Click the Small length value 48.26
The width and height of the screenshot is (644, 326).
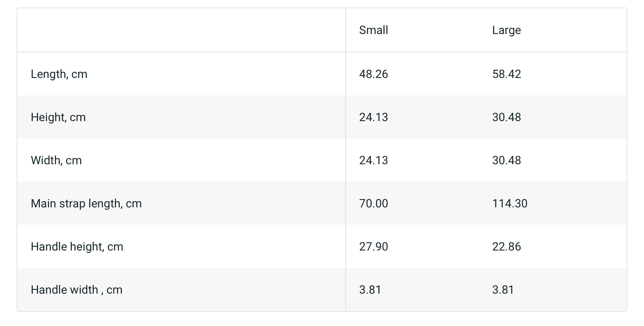373,74
